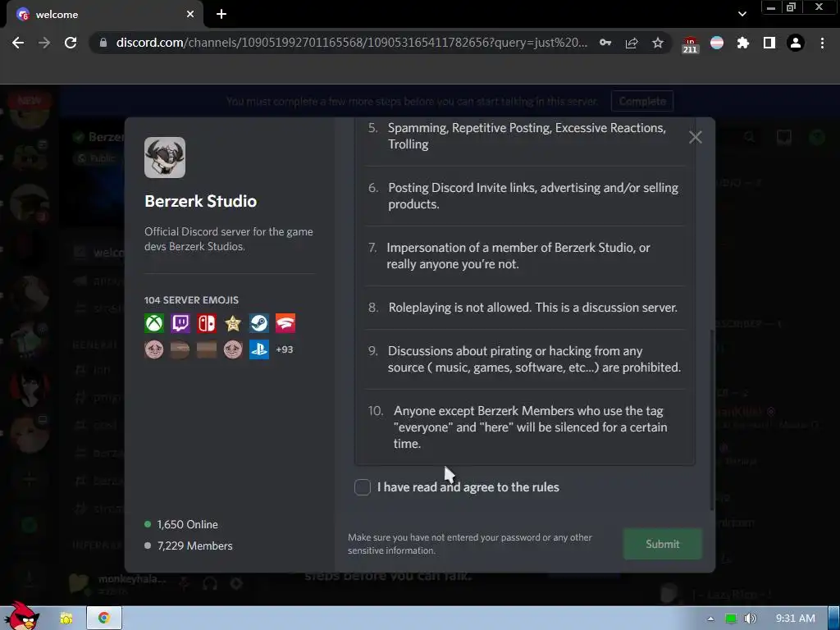Screen dimensions: 840x630
Task: Click the yellow taskbar icon beside Start
Action: click(x=66, y=619)
